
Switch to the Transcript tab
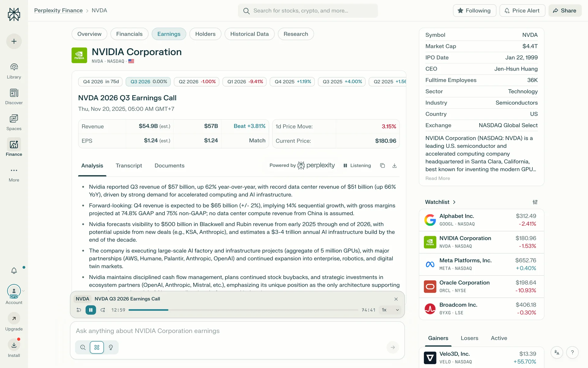tap(129, 166)
